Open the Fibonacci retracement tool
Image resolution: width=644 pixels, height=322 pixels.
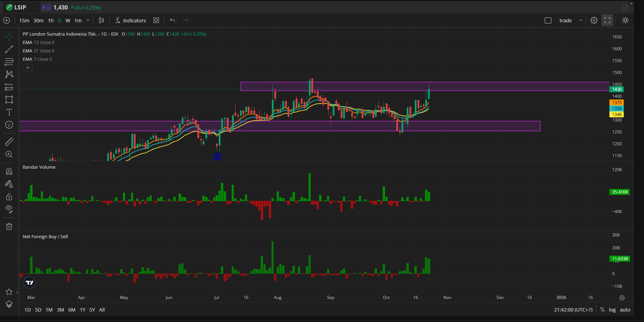point(9,62)
